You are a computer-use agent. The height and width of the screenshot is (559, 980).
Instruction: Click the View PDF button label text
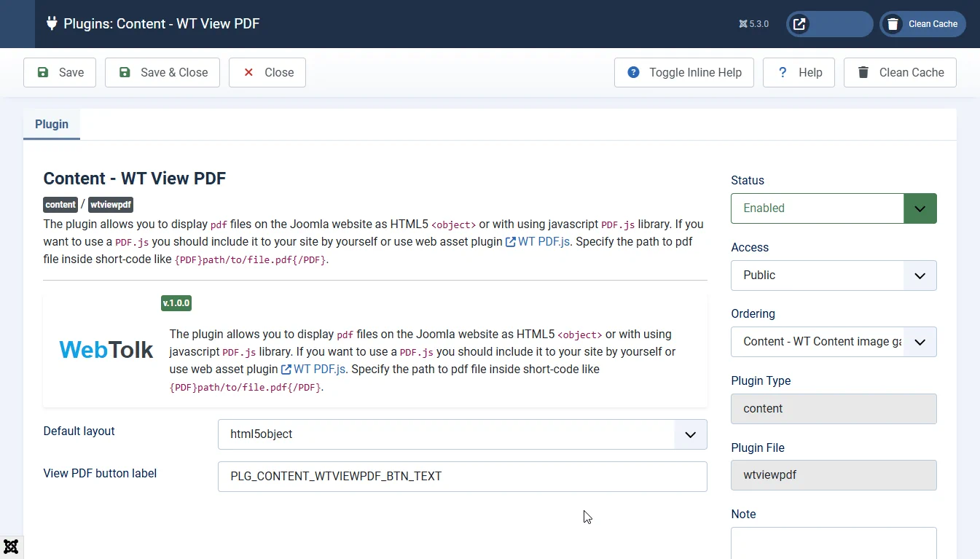[100, 473]
